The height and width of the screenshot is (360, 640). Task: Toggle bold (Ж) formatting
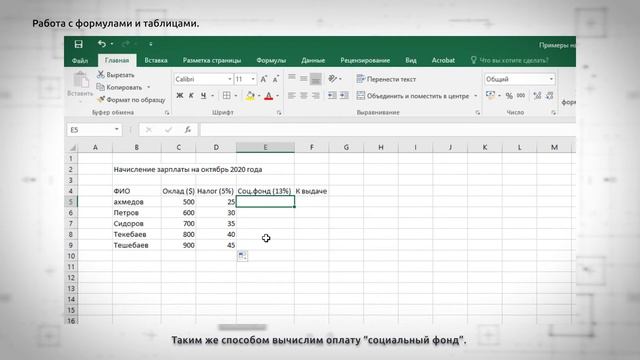[180, 96]
